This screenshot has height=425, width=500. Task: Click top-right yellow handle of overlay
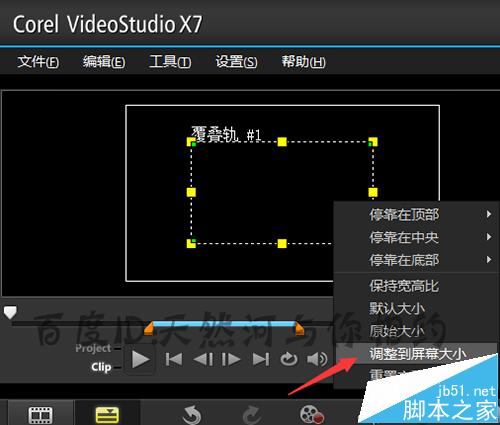coord(373,142)
